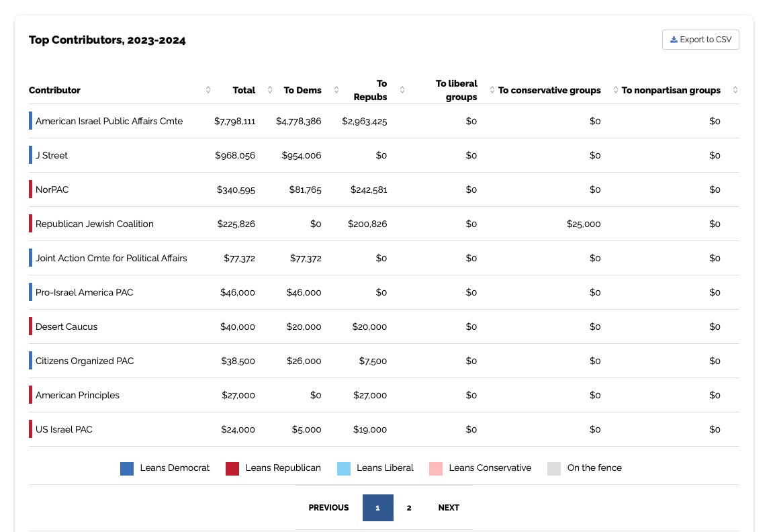The image size is (773, 532).
Task: Select Citizens Organized PAC contributor name
Action: (85, 361)
